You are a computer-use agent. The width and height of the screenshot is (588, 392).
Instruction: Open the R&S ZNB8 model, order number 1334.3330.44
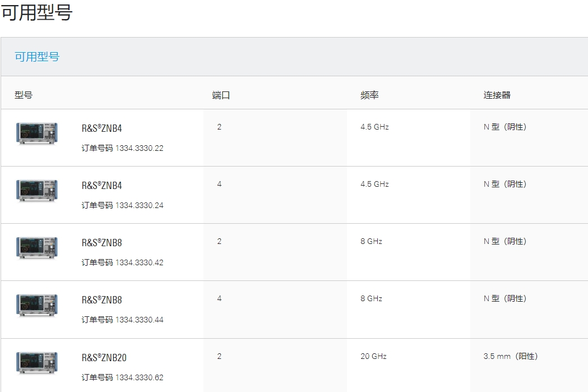[x=102, y=300]
